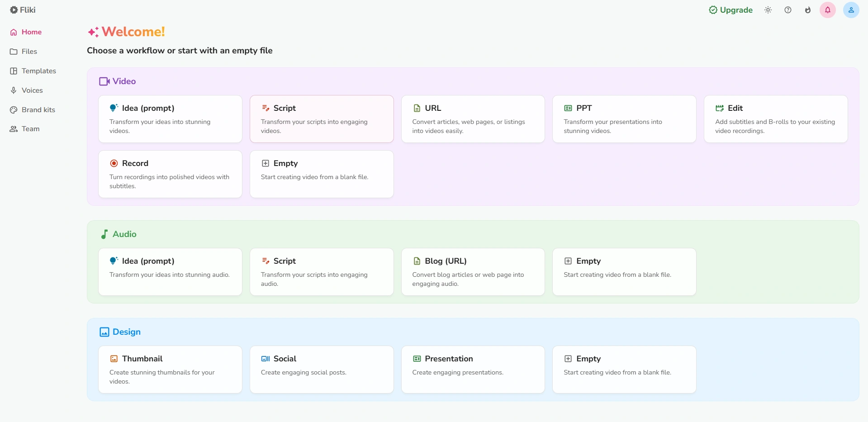Viewport: 868px width, 422px height.
Task: Click the URL card's document icon
Action: pos(417,108)
